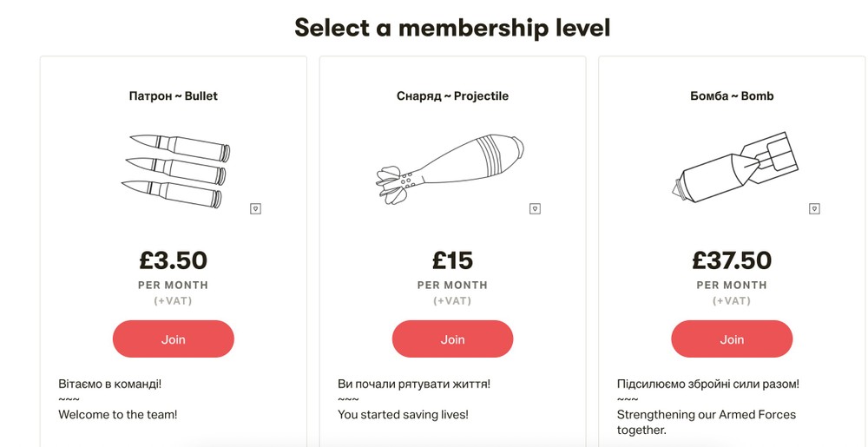Click the small badge icon beside the mortar projectile
The width and height of the screenshot is (868, 447).
tap(535, 208)
